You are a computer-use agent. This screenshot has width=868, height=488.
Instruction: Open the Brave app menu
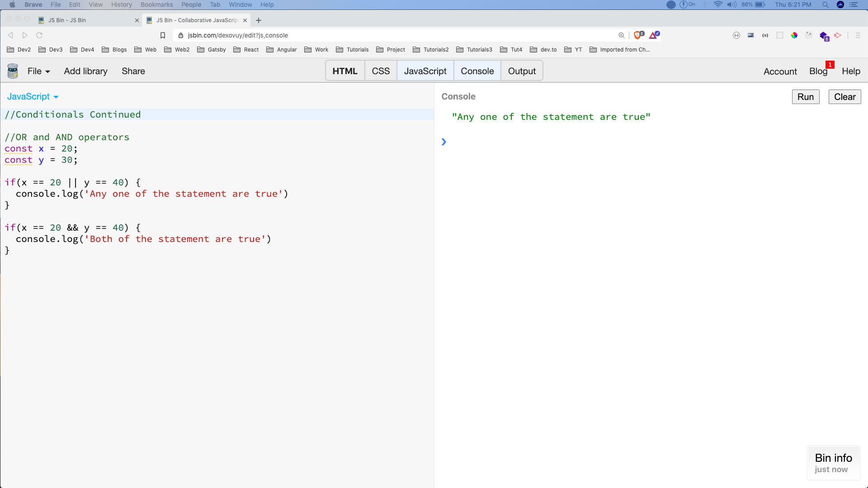pyautogui.click(x=33, y=5)
